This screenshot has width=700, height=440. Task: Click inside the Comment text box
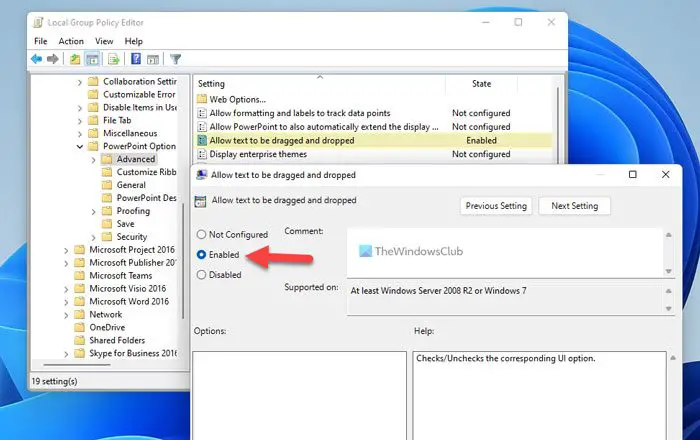[x=505, y=253]
